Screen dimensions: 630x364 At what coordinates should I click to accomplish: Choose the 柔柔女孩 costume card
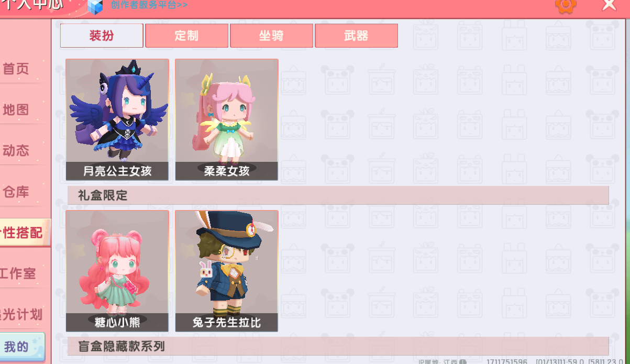coord(226,119)
